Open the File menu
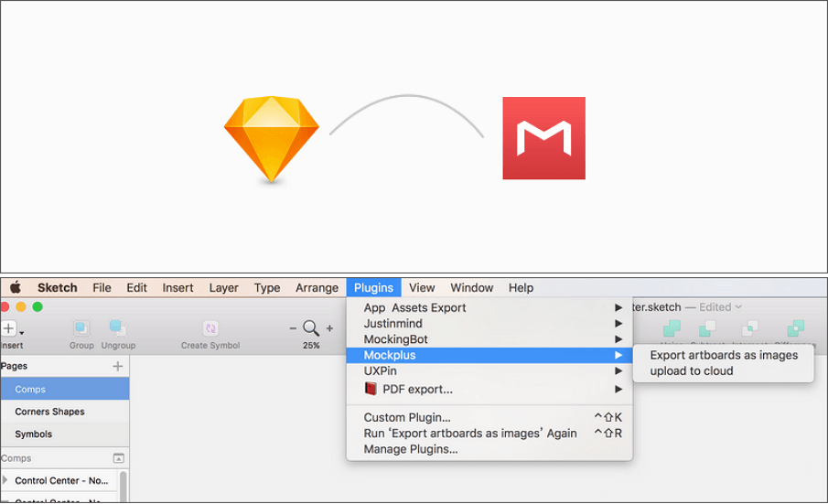 pos(102,287)
